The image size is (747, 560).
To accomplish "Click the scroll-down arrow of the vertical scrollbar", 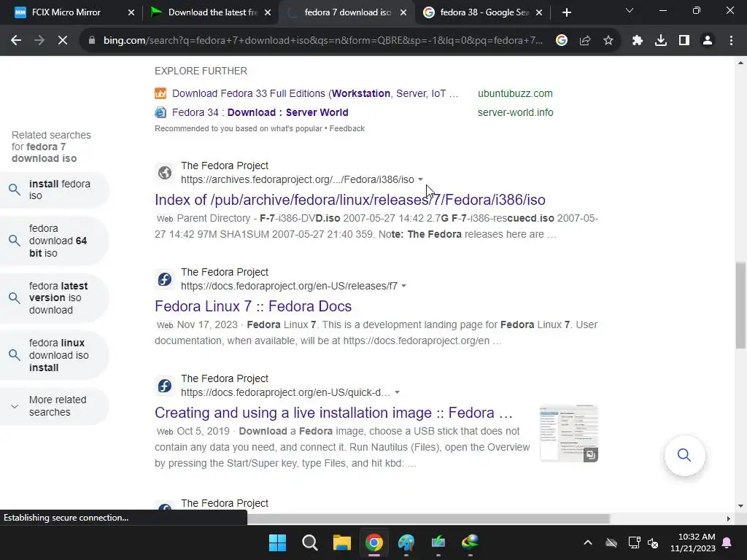I will pyautogui.click(x=740, y=506).
